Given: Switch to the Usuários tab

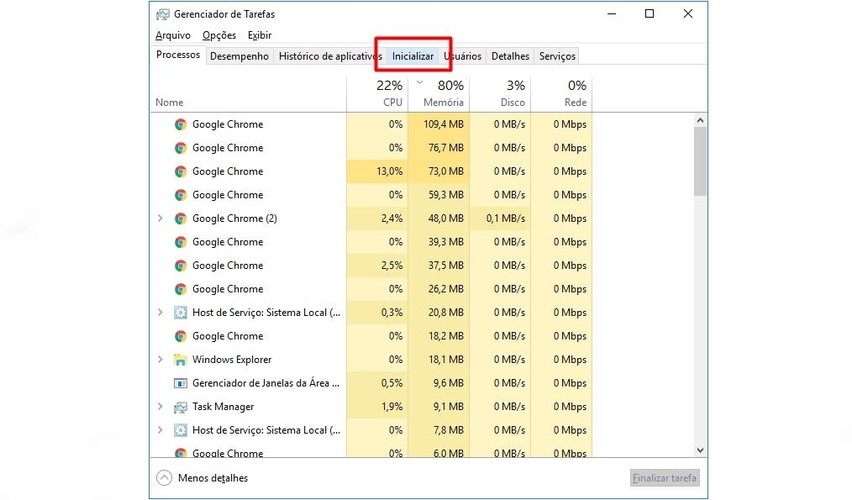Looking at the screenshot, I should [x=463, y=56].
